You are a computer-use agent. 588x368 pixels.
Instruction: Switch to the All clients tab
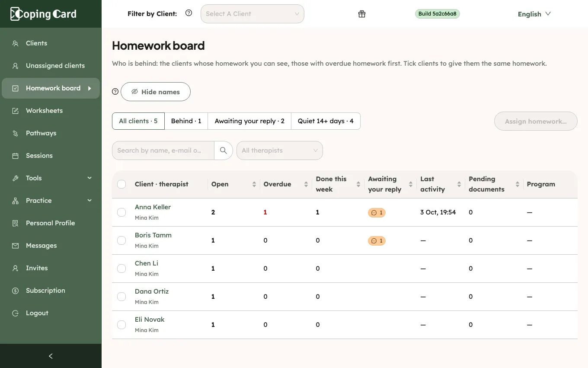point(138,121)
